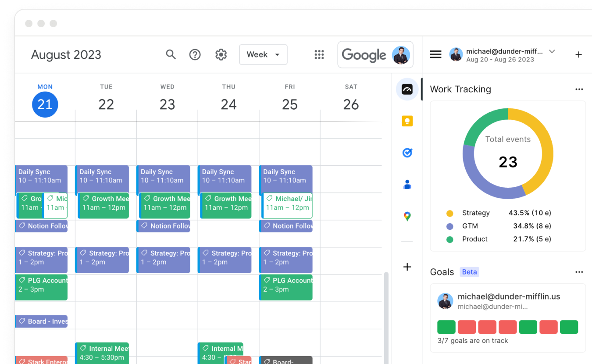Click the plus icon below the sidebar icons

pos(407,267)
